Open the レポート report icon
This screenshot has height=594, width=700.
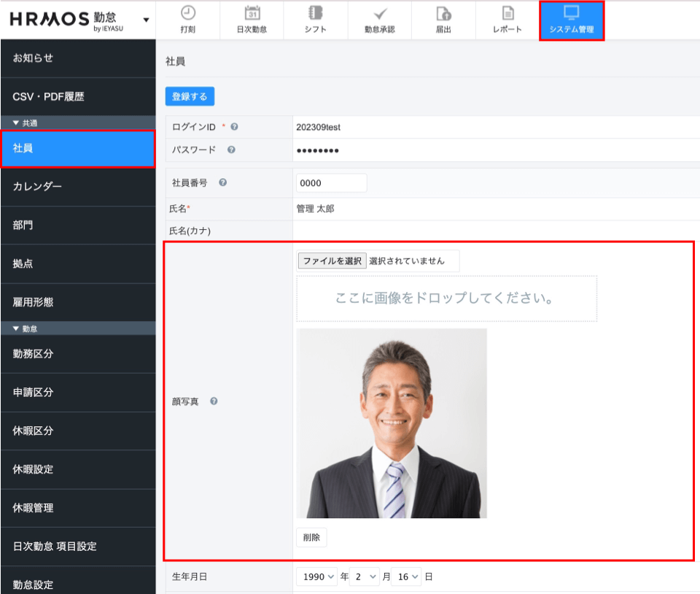507,13
